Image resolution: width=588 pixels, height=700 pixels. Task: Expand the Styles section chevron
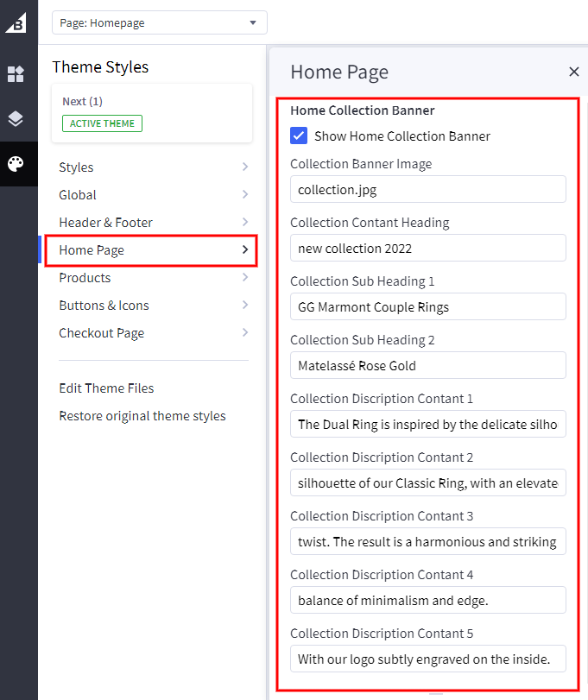[245, 167]
